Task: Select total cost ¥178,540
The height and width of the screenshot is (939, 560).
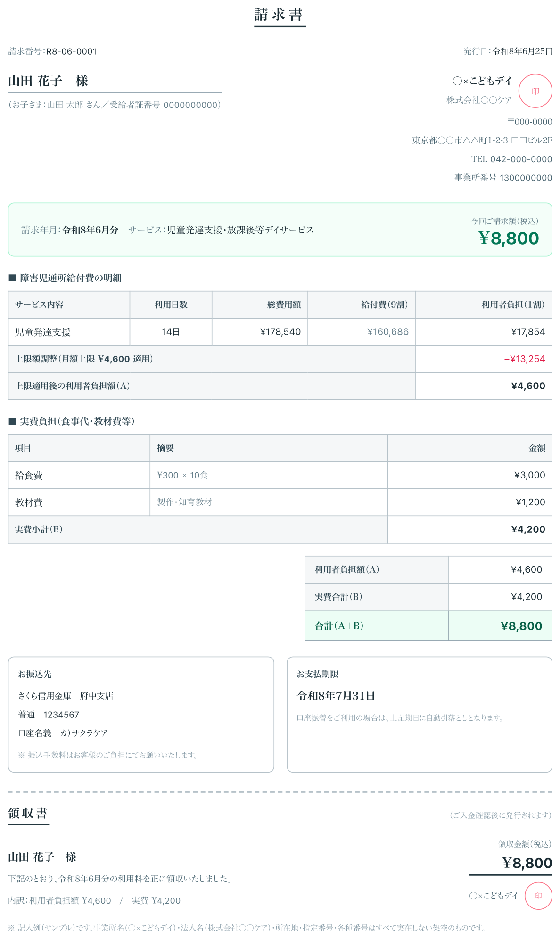Action: [x=280, y=332]
